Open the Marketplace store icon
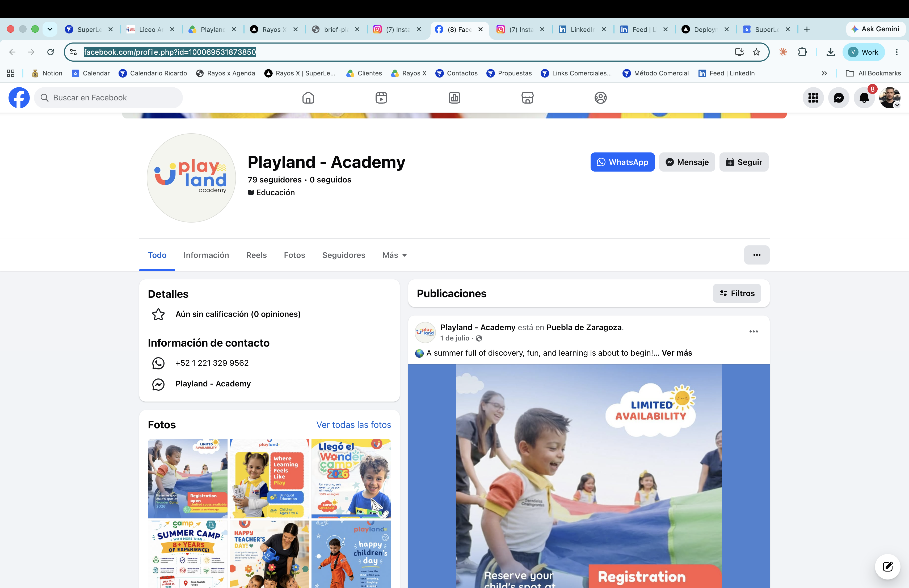Viewport: 909px width, 588px height. pos(527,98)
